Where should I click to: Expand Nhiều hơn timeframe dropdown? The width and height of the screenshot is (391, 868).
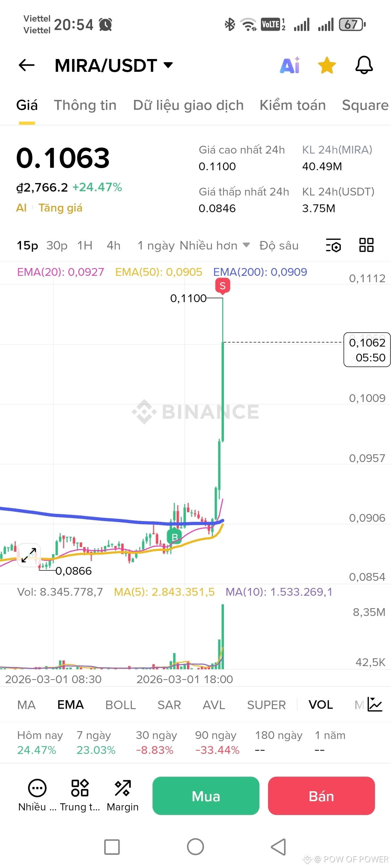[x=215, y=245]
